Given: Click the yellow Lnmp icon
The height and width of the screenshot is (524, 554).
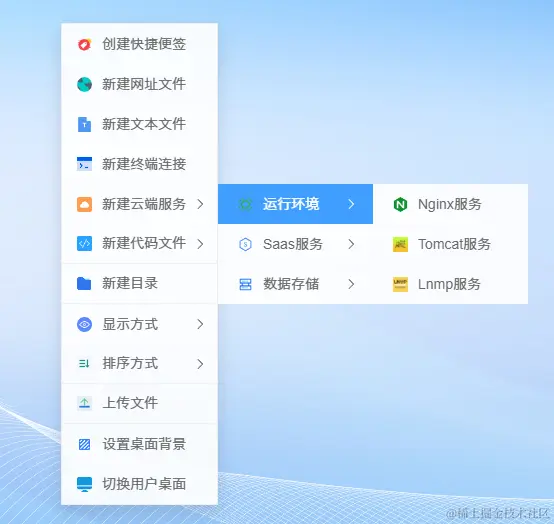Looking at the screenshot, I should coord(400,284).
